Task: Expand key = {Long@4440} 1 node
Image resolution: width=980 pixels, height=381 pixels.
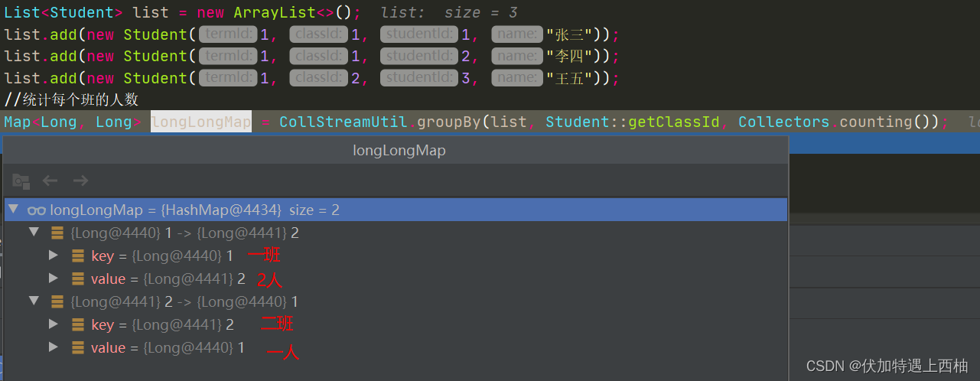Action: pos(53,256)
